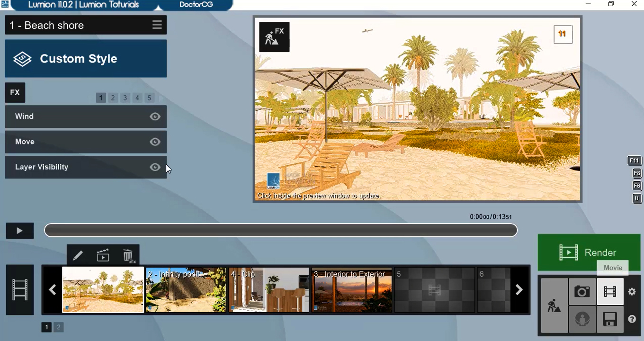
Task: Switch to movie page 1
Action: [46, 327]
